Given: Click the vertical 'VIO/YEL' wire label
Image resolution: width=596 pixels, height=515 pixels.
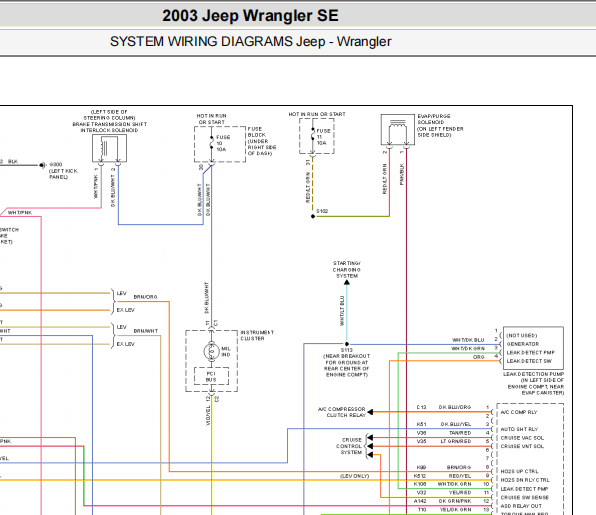Looking at the screenshot, I should pos(208,415).
